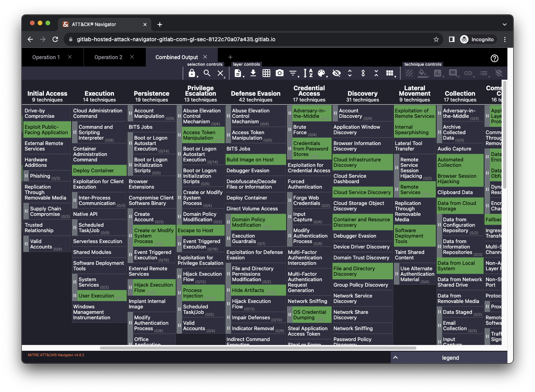The width and height of the screenshot is (535, 392).
Task: Open the technique comment control
Action: tap(453, 73)
